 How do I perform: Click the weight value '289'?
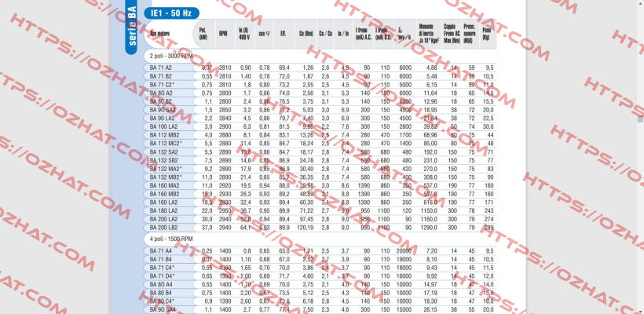pos(489,228)
